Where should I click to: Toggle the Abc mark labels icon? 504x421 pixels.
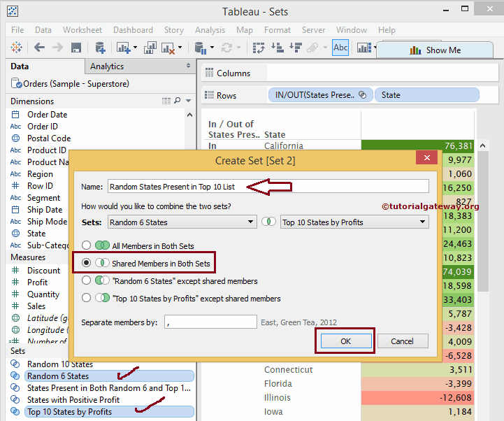pos(340,48)
